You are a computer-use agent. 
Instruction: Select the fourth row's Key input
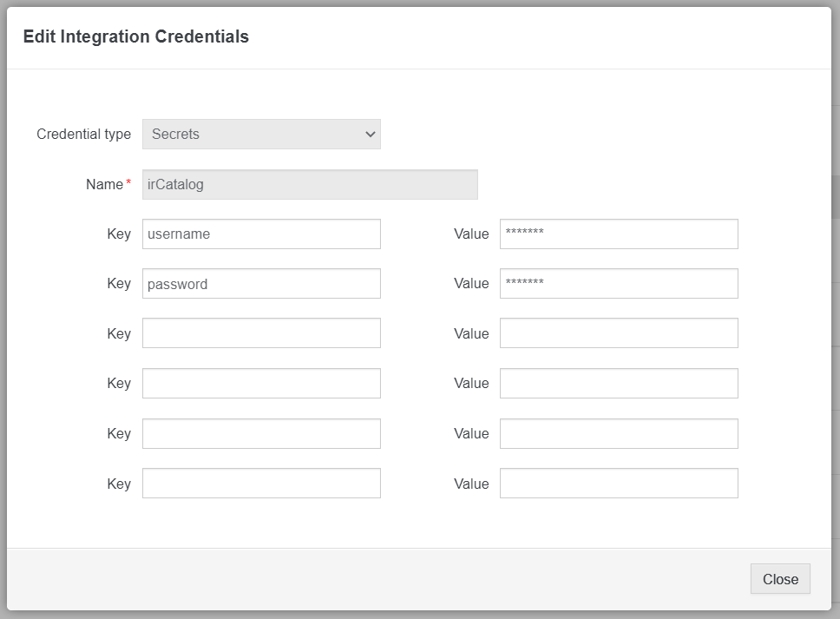coord(261,383)
